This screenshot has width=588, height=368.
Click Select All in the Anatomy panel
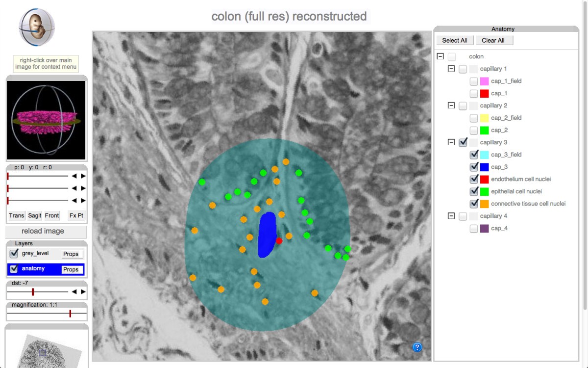tap(454, 40)
